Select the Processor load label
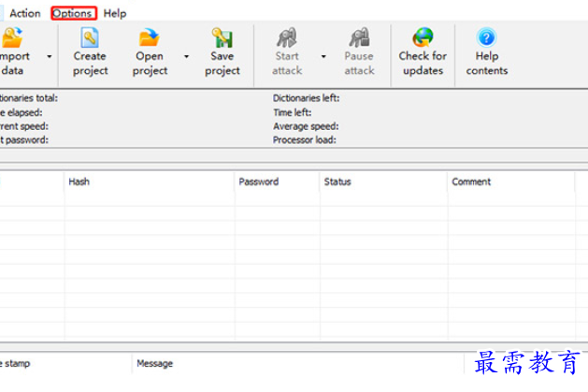 pos(304,140)
